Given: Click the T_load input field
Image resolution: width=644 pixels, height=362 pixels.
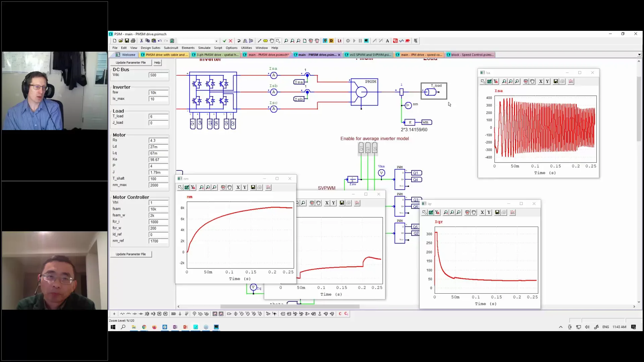Looking at the screenshot, I should click(158, 117).
